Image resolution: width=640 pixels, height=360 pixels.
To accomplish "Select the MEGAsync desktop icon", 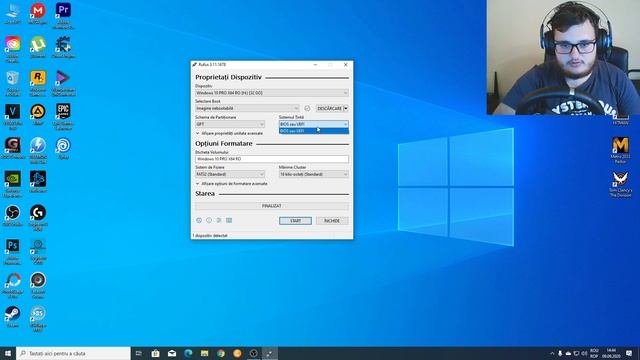I will point(38,13).
